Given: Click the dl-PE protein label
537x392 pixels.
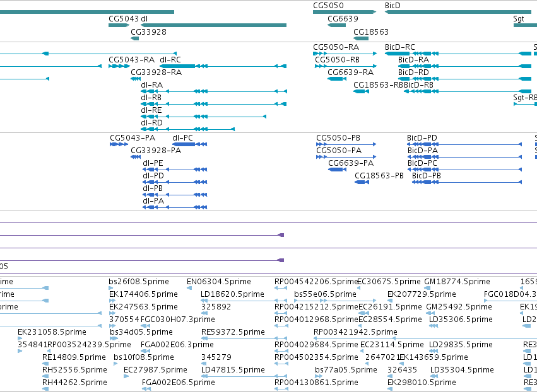Looking at the screenshot, I should (x=153, y=163).
